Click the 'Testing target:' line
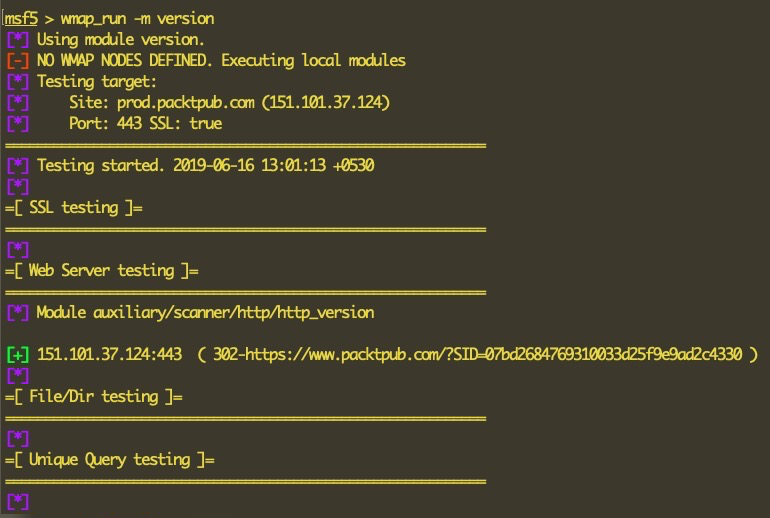 (97, 81)
